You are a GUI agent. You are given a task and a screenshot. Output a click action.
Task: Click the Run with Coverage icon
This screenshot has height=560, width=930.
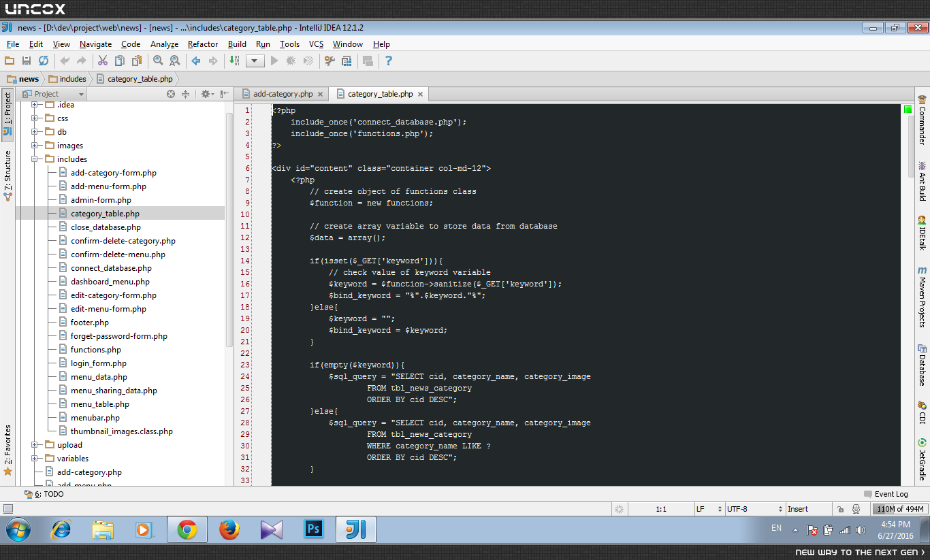pos(308,61)
